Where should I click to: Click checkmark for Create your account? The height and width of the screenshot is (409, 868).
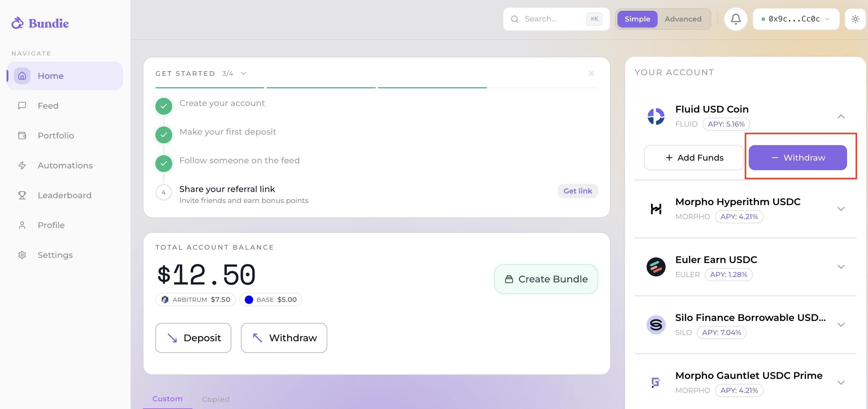pos(164,106)
